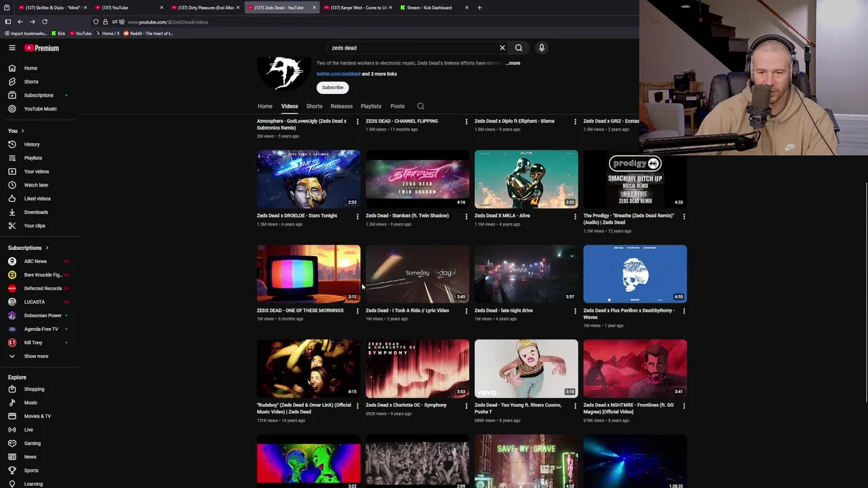Click the YouTube Premium logo
This screenshot has height=488, width=868.
click(42, 48)
